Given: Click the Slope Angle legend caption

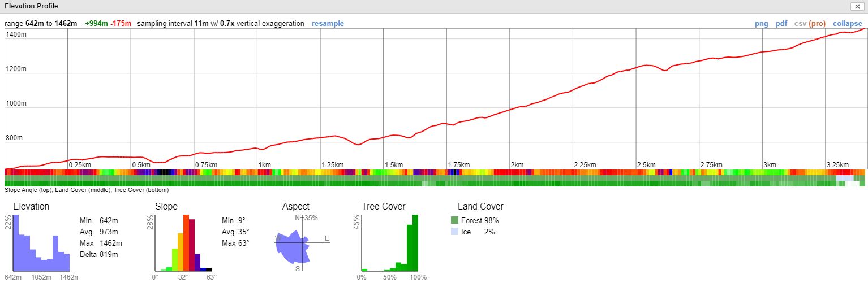Looking at the screenshot, I should coord(88,190).
